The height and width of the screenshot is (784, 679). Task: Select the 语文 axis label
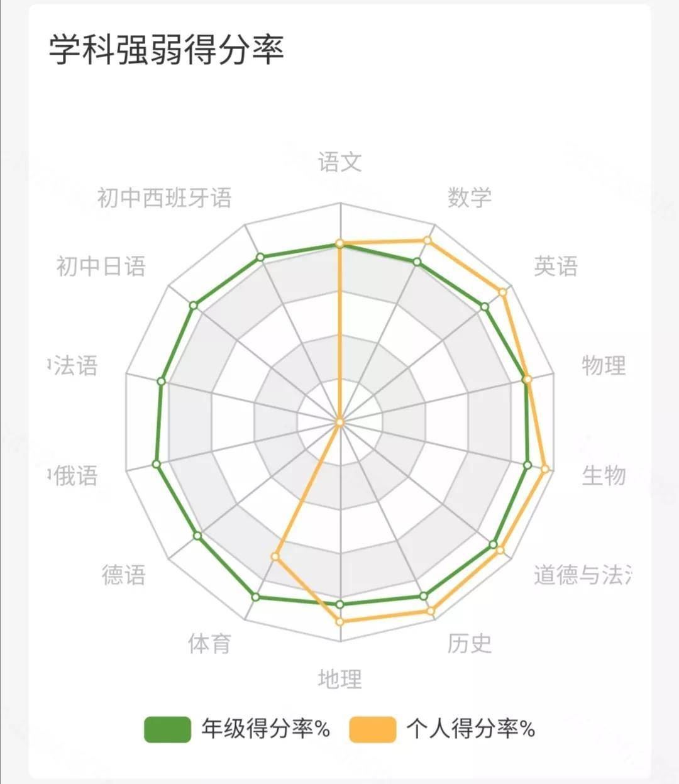point(340,162)
